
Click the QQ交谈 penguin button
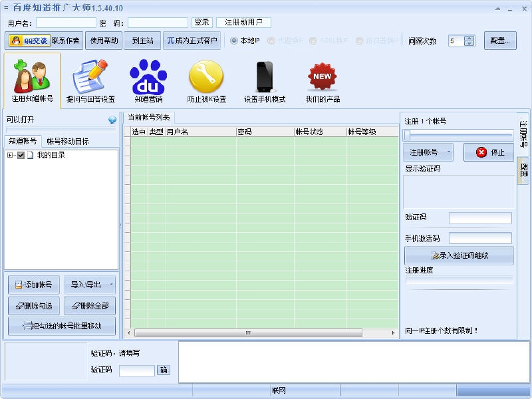(30, 41)
